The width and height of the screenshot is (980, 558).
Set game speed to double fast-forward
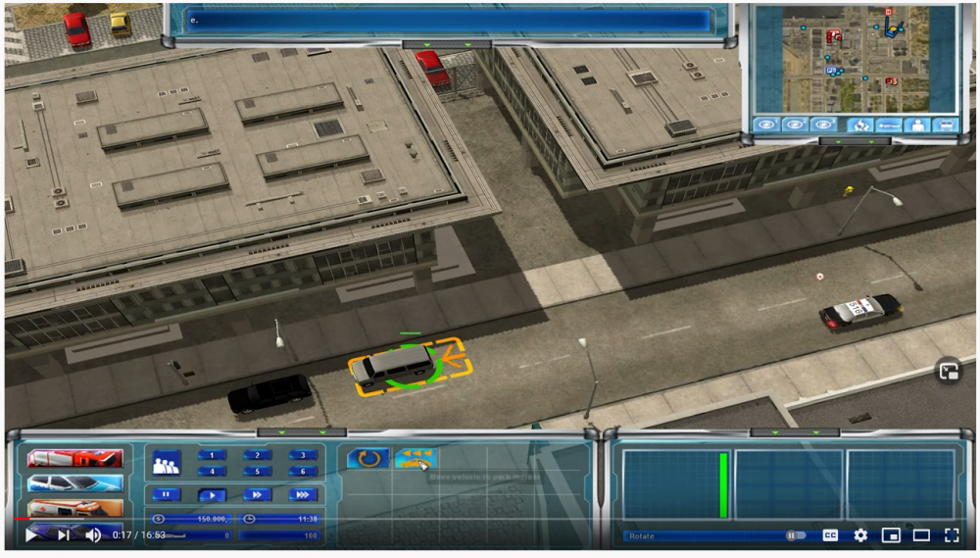coord(257,495)
